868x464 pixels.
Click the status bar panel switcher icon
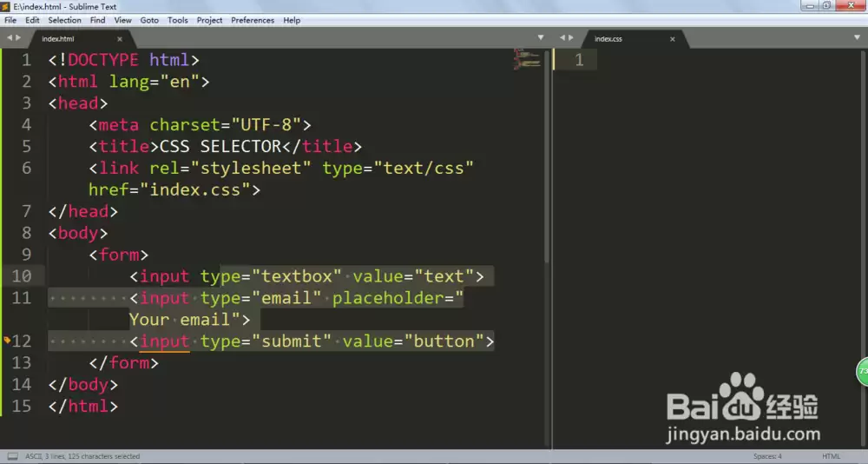tap(13, 456)
